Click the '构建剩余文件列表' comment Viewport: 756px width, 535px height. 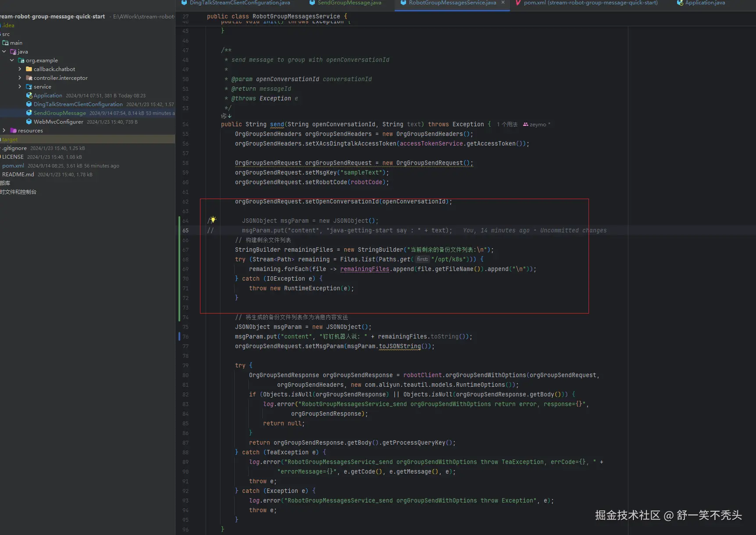pyautogui.click(x=263, y=240)
